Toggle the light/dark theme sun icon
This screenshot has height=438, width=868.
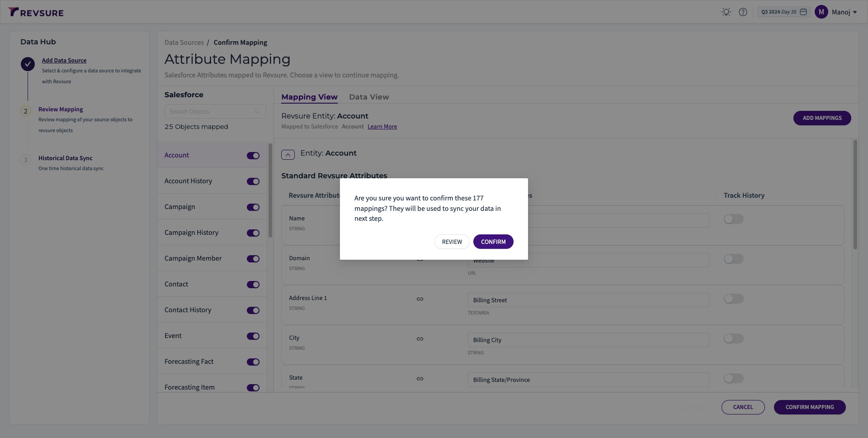click(x=726, y=12)
